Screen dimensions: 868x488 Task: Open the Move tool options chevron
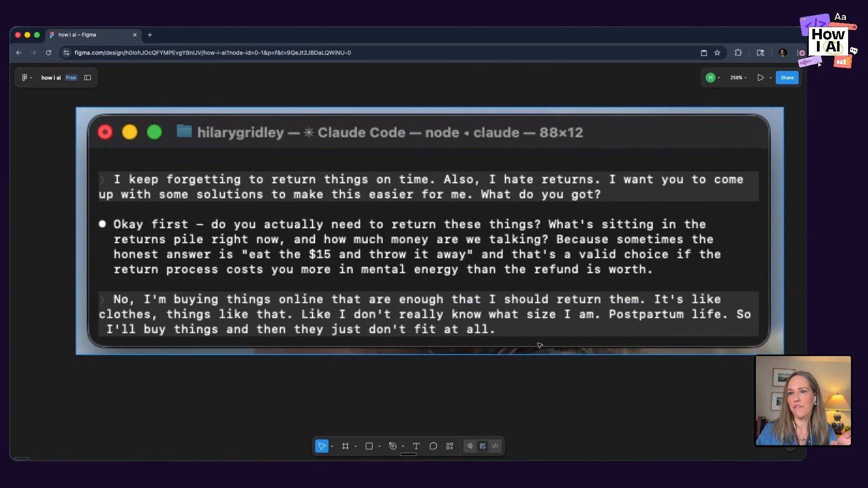click(332, 446)
